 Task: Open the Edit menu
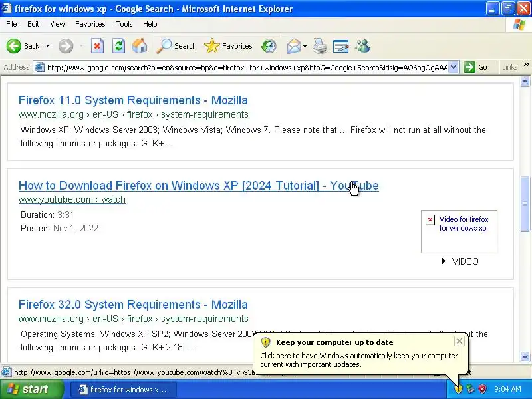coord(33,24)
